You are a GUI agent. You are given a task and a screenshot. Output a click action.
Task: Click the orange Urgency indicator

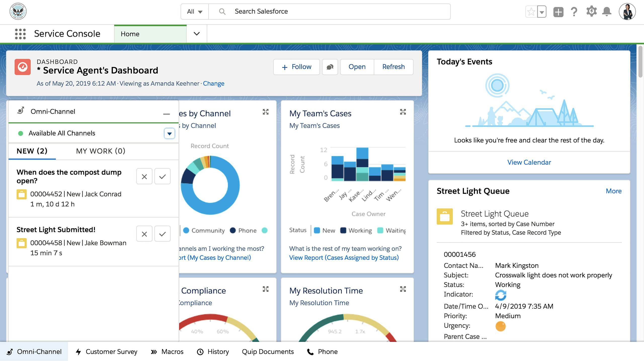500,326
